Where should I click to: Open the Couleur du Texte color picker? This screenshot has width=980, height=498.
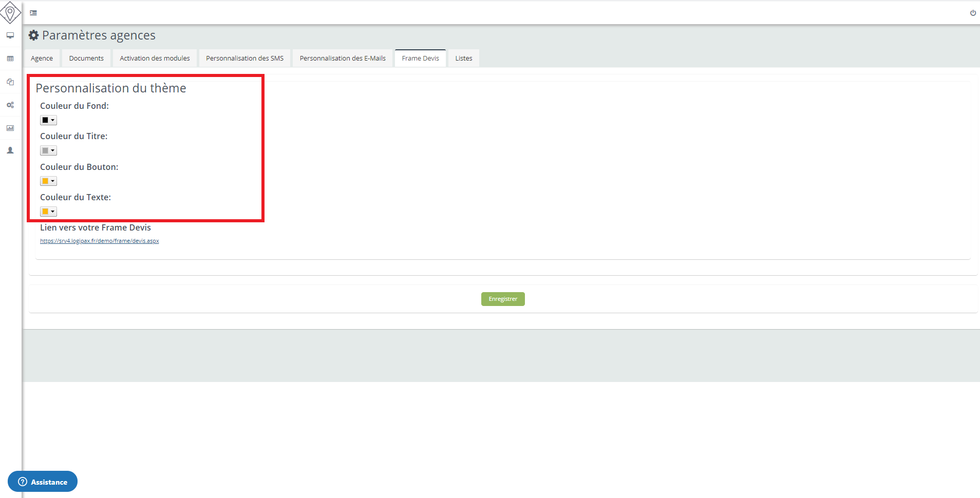48,212
